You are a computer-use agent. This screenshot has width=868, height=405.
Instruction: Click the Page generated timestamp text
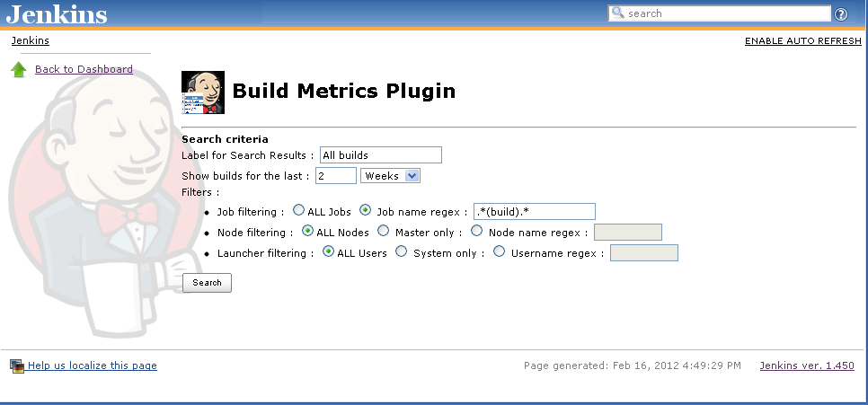[633, 365]
